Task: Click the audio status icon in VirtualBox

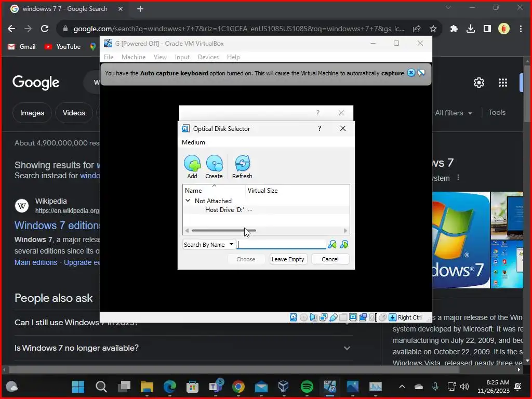Action: pyautogui.click(x=313, y=317)
